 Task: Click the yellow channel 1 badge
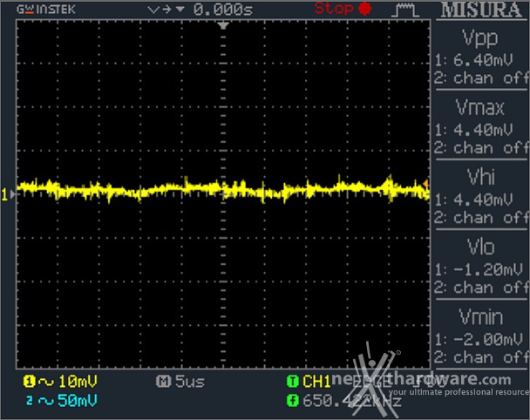click(x=29, y=382)
